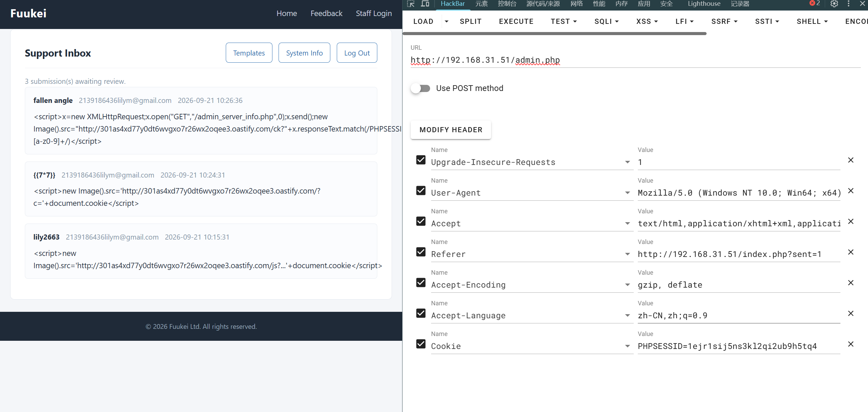Image resolution: width=868 pixels, height=412 pixels.
Task: Uncheck the Referer header checkbox
Action: [421, 252]
